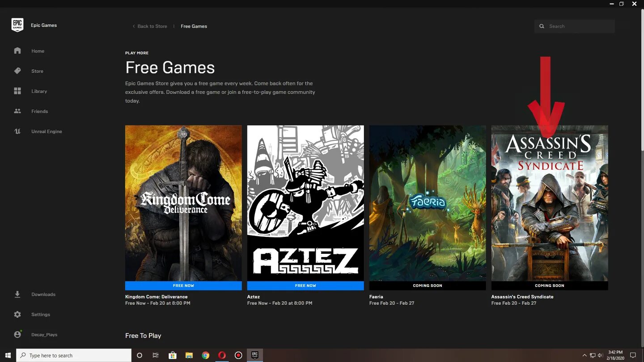644x362 pixels.
Task: Open the Aztez cover art
Action: coord(305,203)
